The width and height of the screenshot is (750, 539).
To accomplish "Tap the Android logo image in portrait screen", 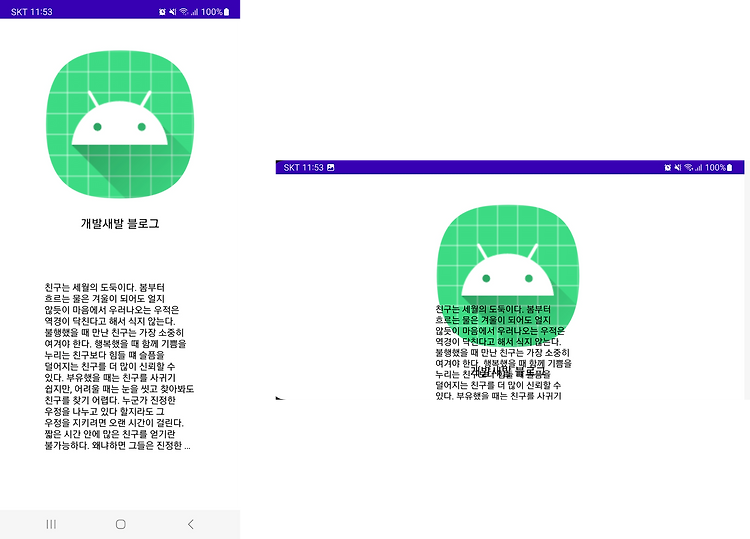I will (x=120, y=124).
